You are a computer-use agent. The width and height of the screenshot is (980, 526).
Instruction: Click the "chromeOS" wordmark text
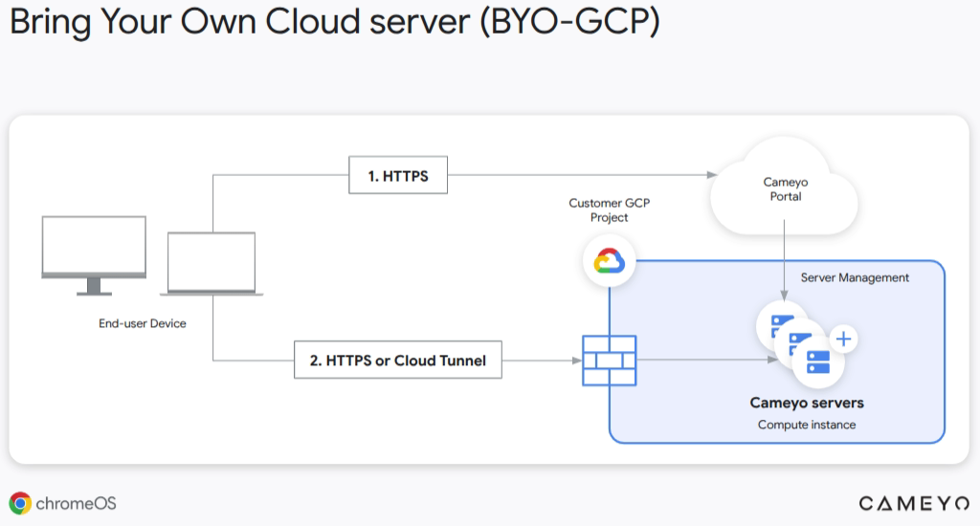point(77,503)
